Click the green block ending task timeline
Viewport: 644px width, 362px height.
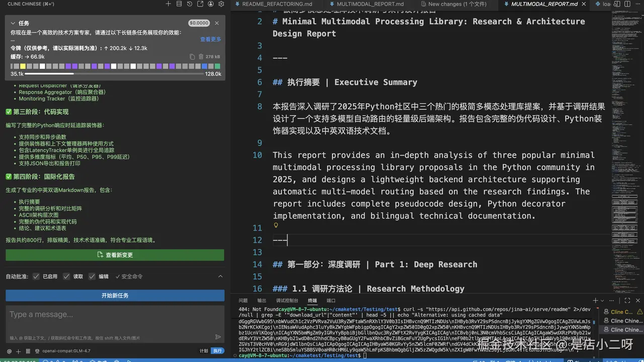click(x=217, y=66)
